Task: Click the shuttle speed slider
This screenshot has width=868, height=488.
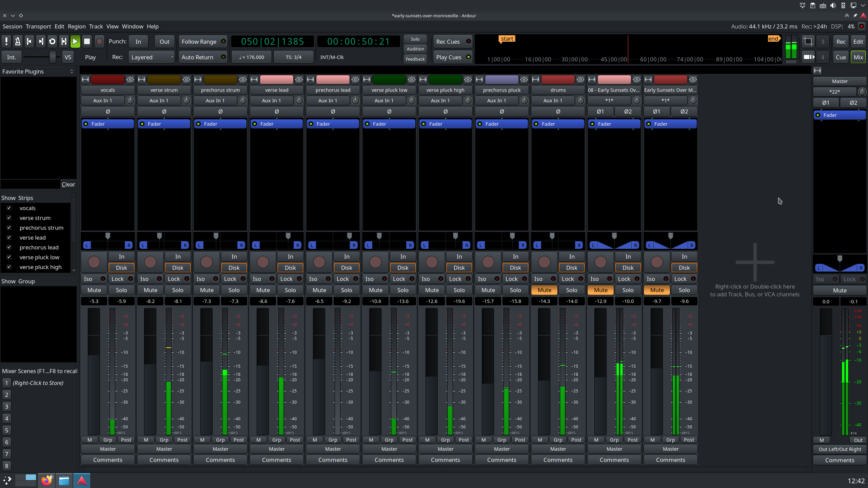Action: click(41, 57)
